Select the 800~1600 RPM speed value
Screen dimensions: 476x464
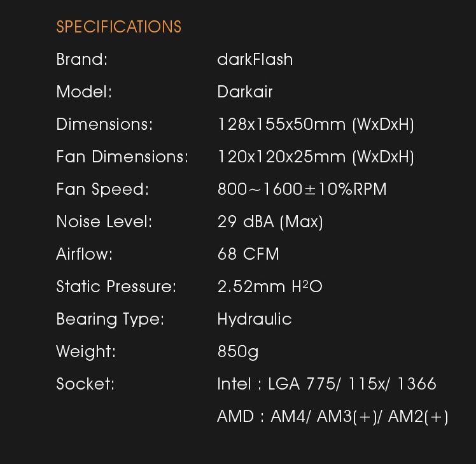pyautogui.click(x=302, y=189)
